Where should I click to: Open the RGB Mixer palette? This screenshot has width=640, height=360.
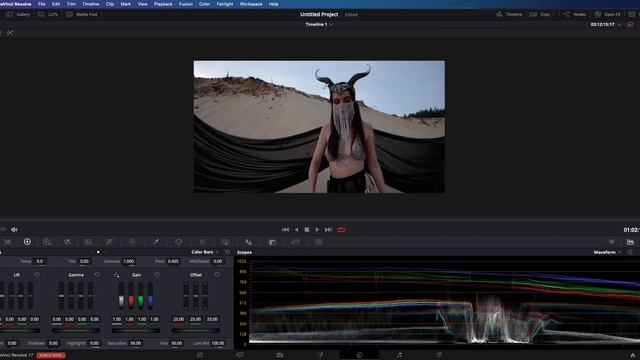tap(67, 242)
